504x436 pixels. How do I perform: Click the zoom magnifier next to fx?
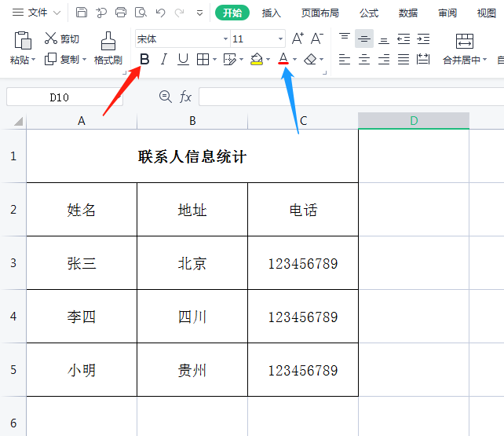click(166, 97)
